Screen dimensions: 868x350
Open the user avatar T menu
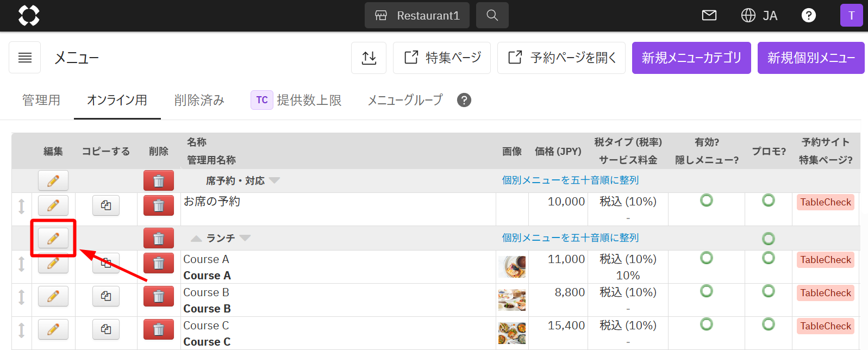click(x=852, y=15)
